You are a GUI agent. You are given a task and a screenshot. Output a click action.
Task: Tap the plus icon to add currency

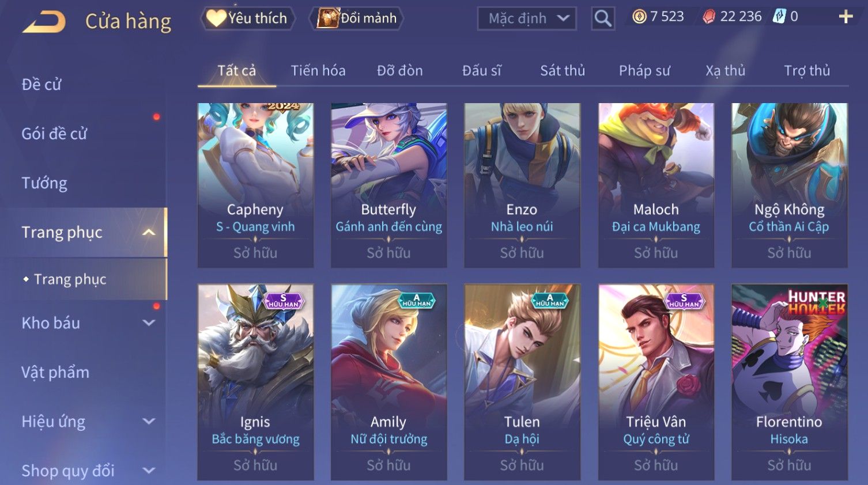coord(846,17)
